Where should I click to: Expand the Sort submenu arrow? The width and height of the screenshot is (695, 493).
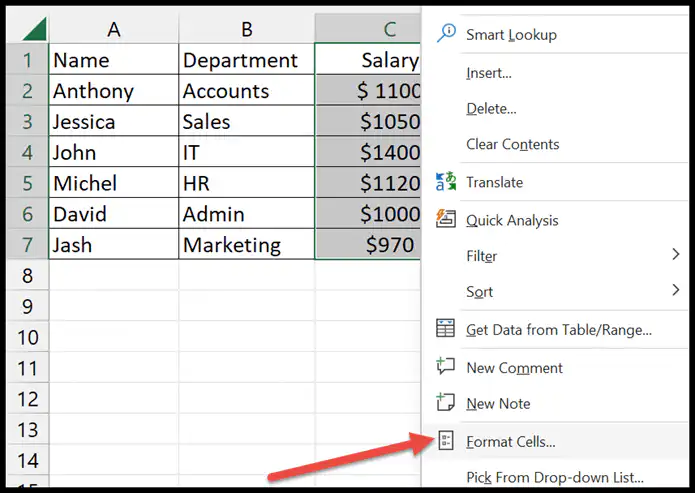[x=675, y=290]
